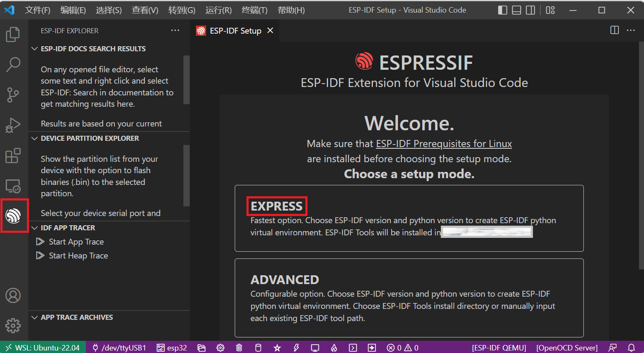Open errors and warnings count in status bar

click(x=403, y=348)
